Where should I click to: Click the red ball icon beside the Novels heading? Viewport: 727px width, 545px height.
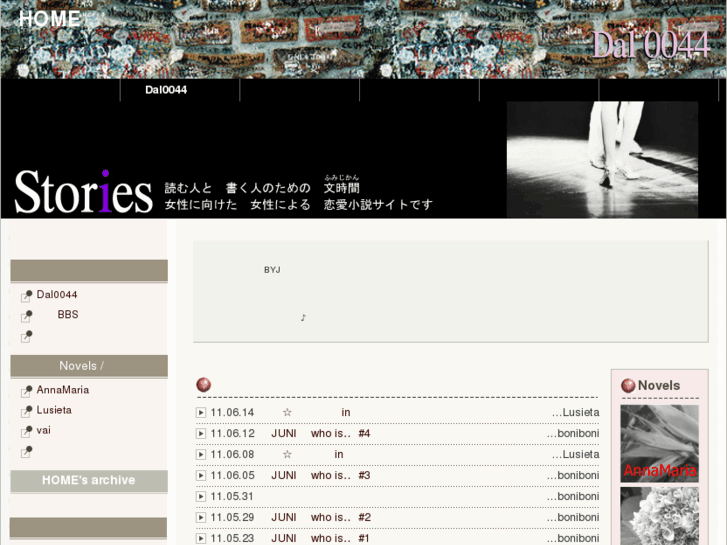coord(628,385)
